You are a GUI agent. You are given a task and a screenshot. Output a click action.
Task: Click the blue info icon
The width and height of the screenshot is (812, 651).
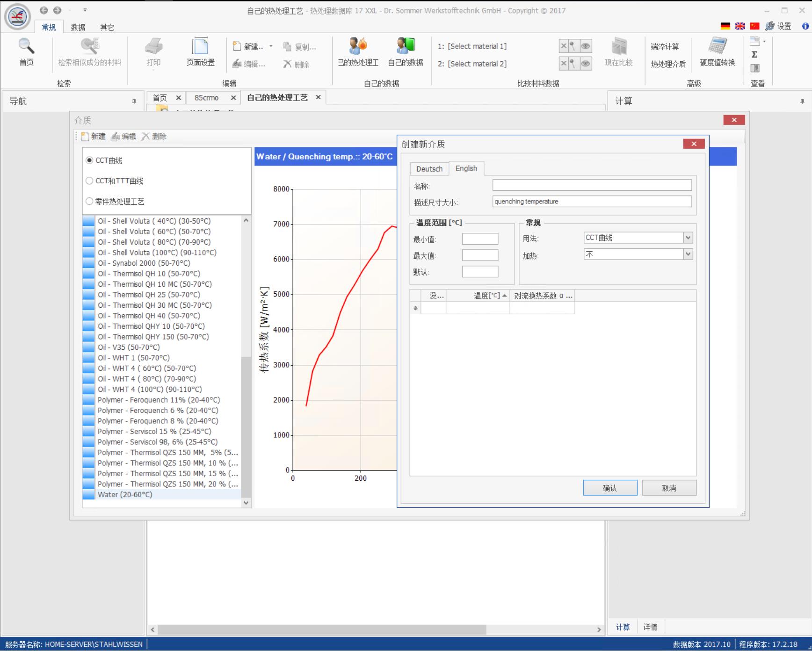click(805, 26)
